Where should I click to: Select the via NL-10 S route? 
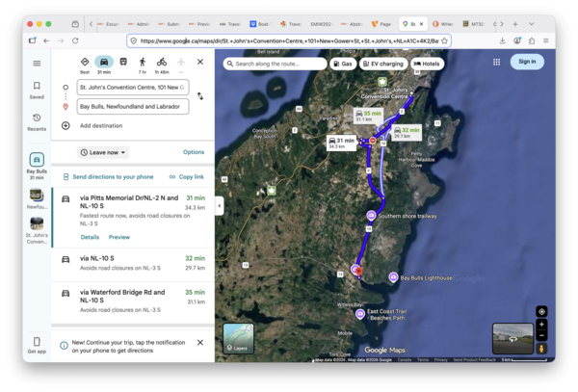[133, 263]
